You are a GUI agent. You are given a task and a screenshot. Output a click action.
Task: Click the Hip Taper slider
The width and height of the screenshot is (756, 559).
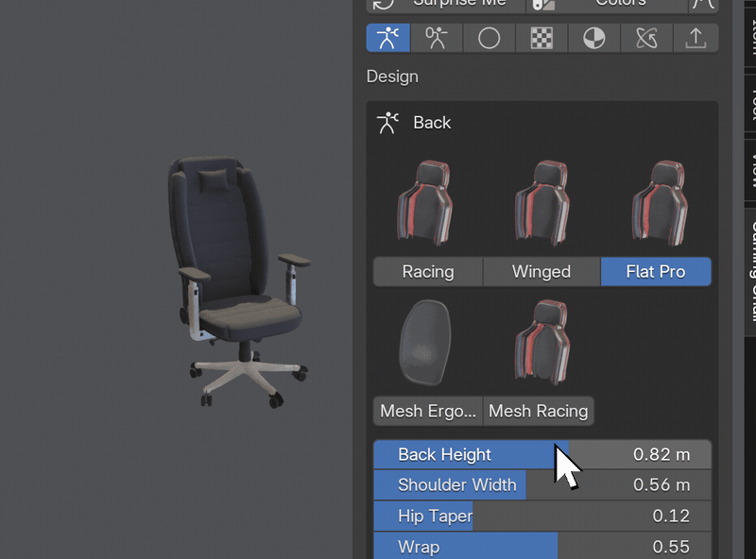point(542,516)
